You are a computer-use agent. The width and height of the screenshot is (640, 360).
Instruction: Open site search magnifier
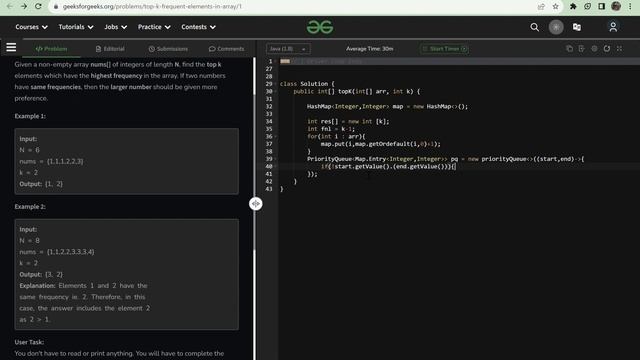[x=534, y=27]
